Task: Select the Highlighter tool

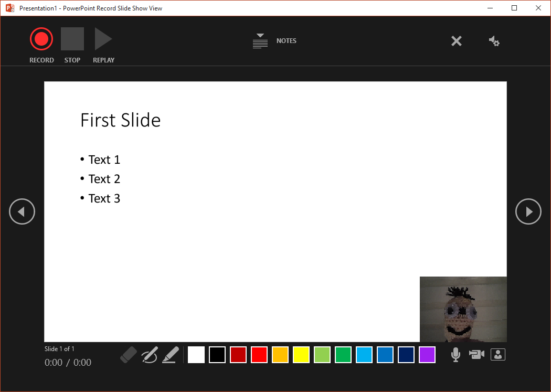Action: click(171, 355)
